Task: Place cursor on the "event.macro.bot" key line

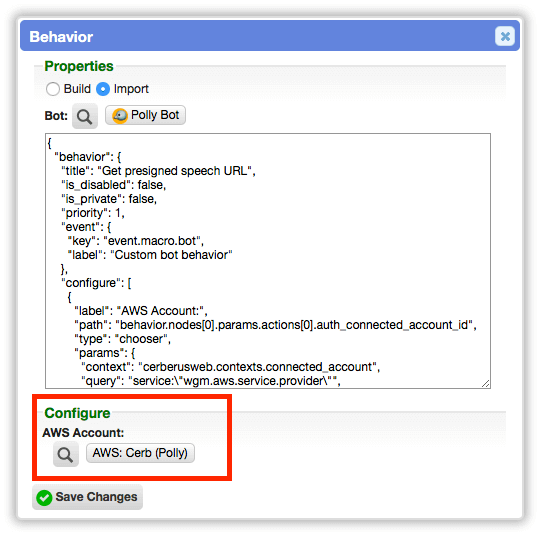Action: [x=136, y=241]
